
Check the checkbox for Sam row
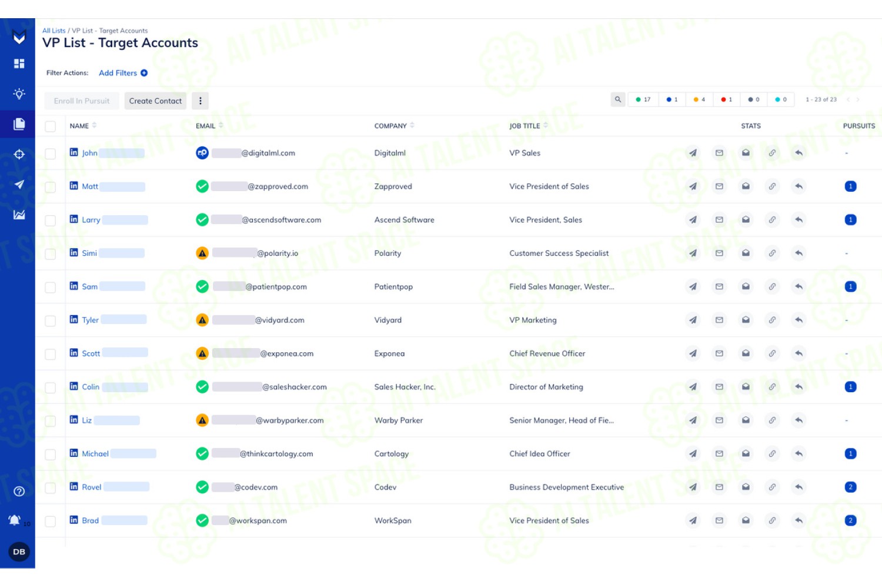(51, 288)
